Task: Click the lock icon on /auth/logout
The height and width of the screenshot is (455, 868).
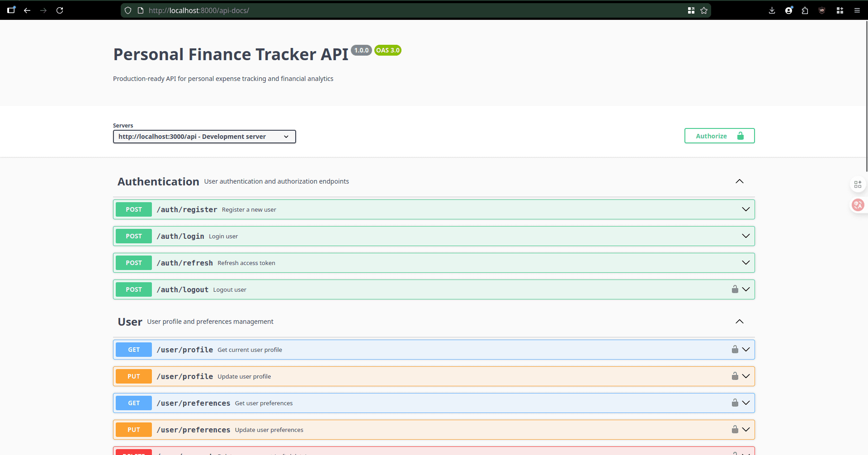Action: [735, 289]
